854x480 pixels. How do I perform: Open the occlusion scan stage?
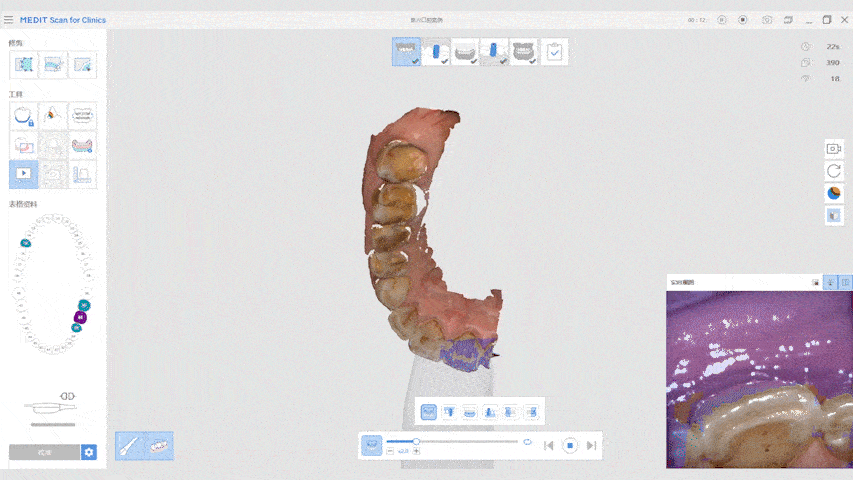coord(524,52)
